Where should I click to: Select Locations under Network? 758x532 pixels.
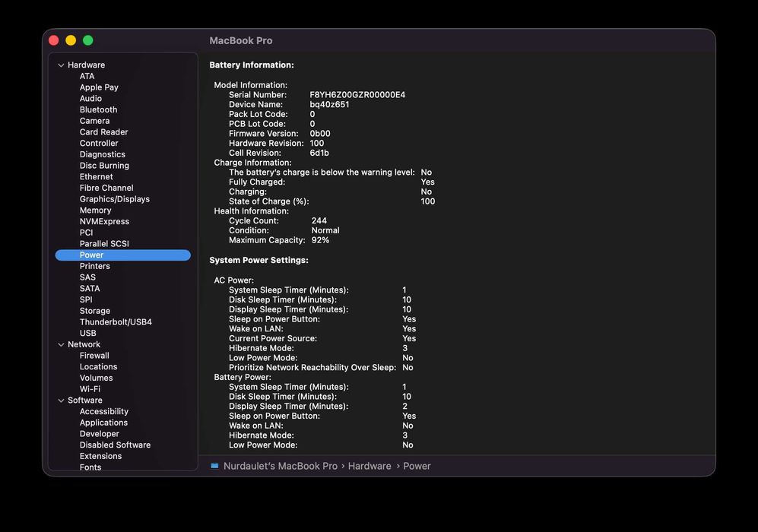98,367
